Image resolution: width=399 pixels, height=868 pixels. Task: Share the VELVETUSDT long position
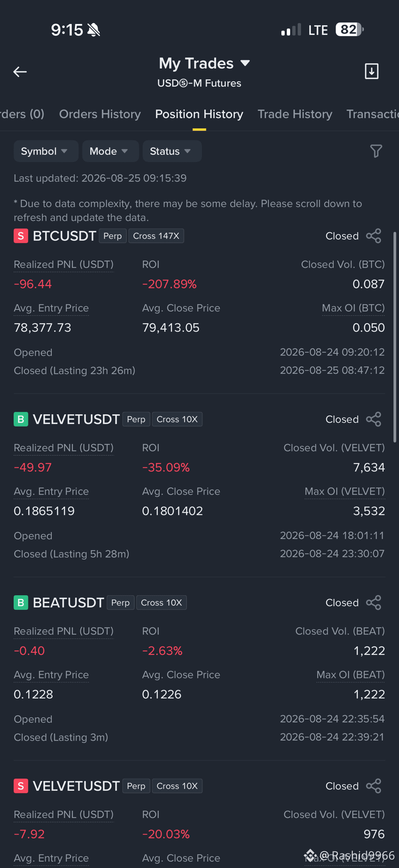pos(373,419)
